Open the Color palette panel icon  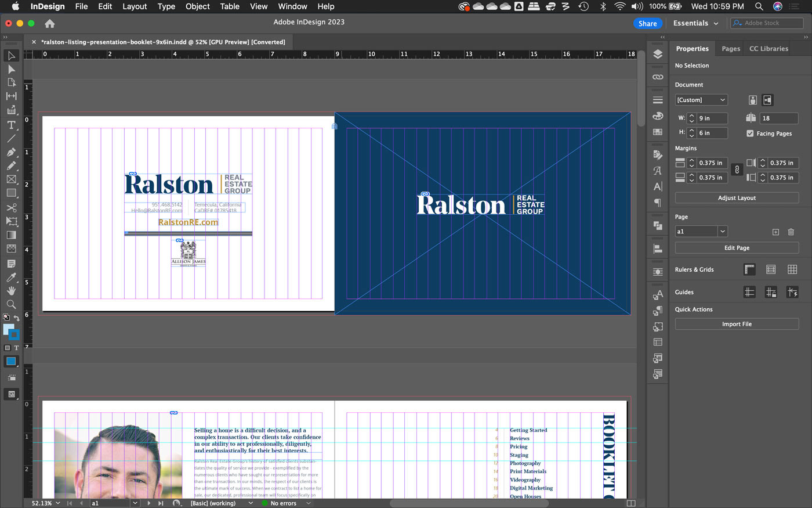[x=658, y=116]
